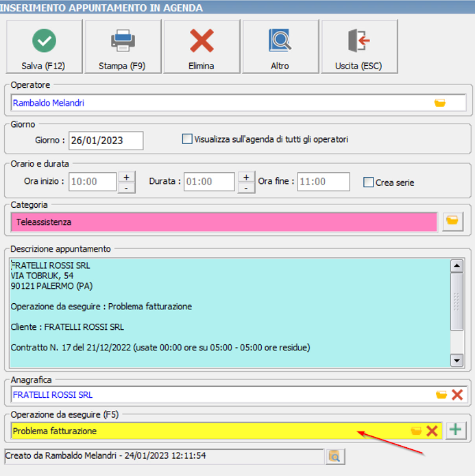The width and height of the screenshot is (475, 476).
Task: Clear Anagrafica with the red X
Action: pyautogui.click(x=457, y=395)
